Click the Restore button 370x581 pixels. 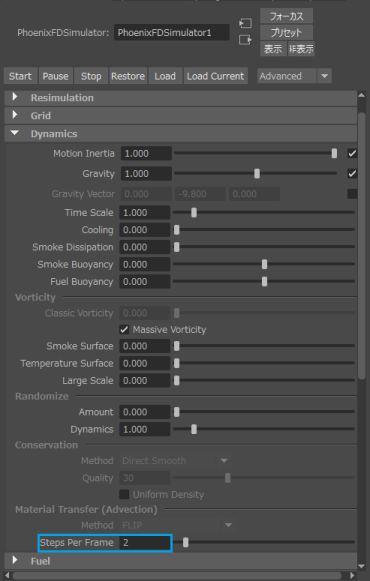click(128, 76)
